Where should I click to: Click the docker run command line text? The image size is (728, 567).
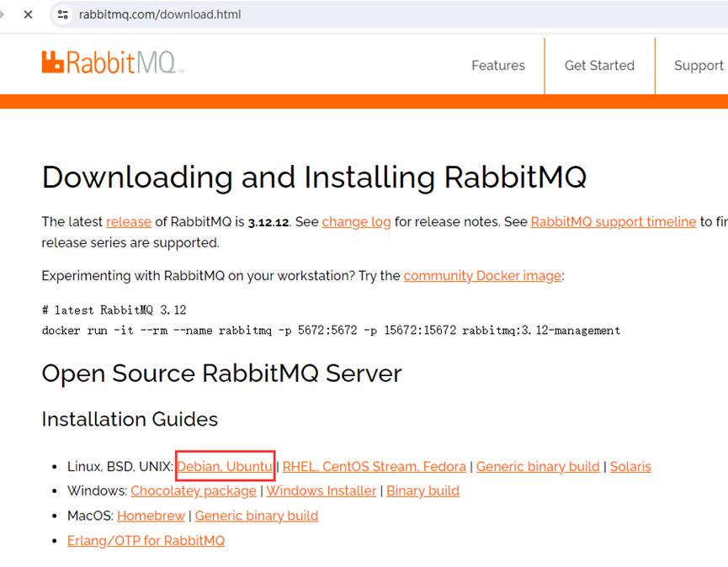(x=331, y=331)
